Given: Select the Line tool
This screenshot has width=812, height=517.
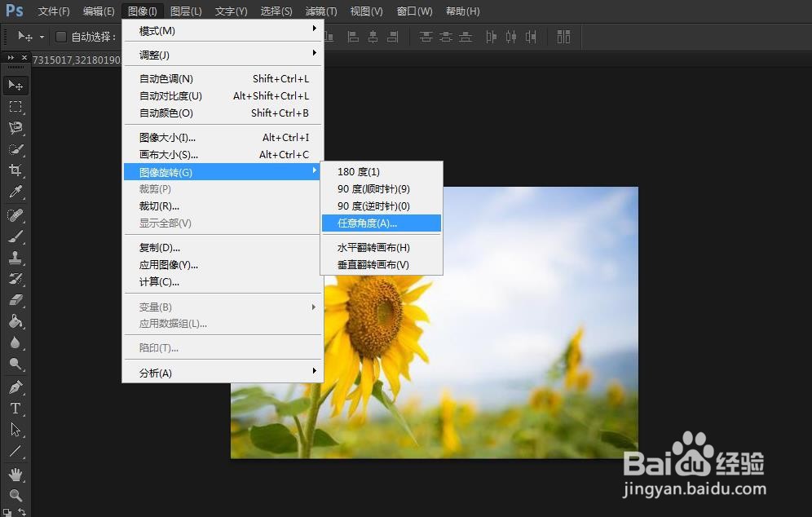Looking at the screenshot, I should 15,451.
